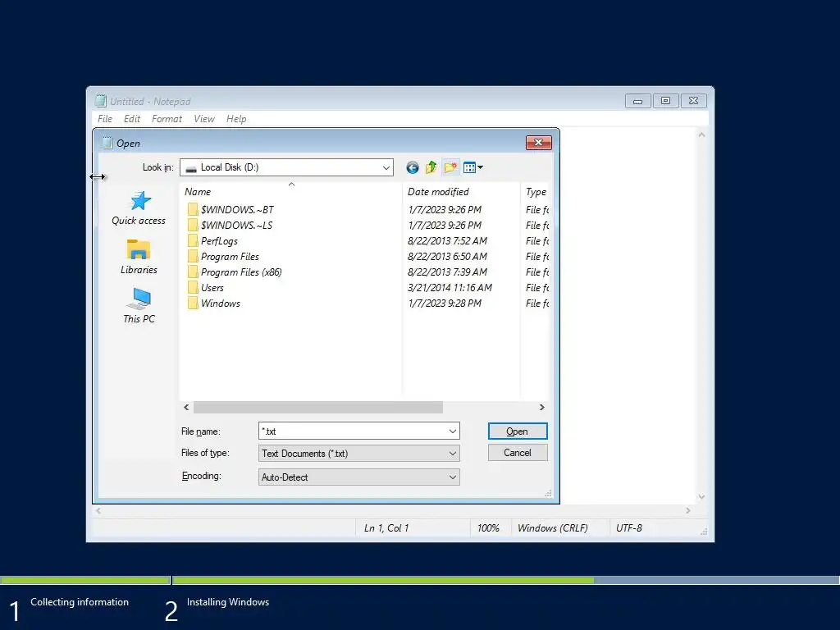Expand the File name dropdown arrow
Image resolution: width=840 pixels, height=630 pixels.
(x=453, y=431)
